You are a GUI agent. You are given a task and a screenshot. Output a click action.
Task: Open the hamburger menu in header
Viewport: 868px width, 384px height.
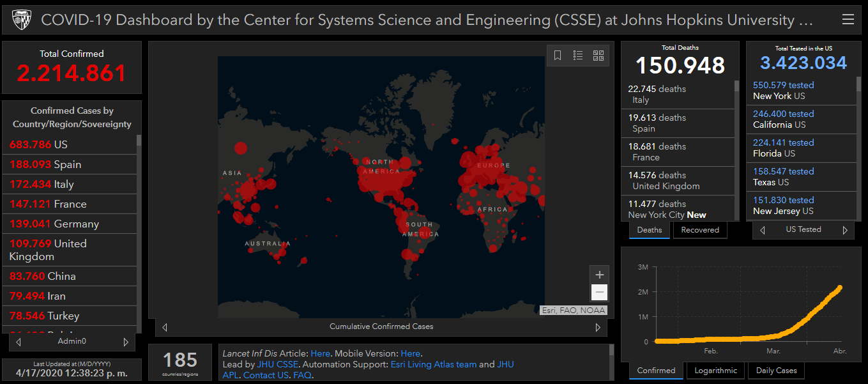coord(848,19)
